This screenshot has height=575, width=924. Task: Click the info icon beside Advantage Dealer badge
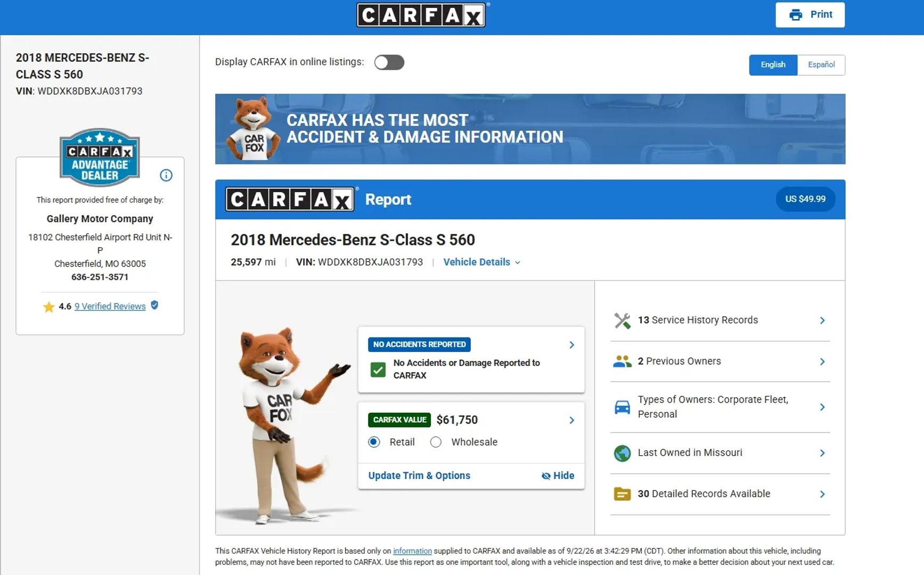click(166, 175)
